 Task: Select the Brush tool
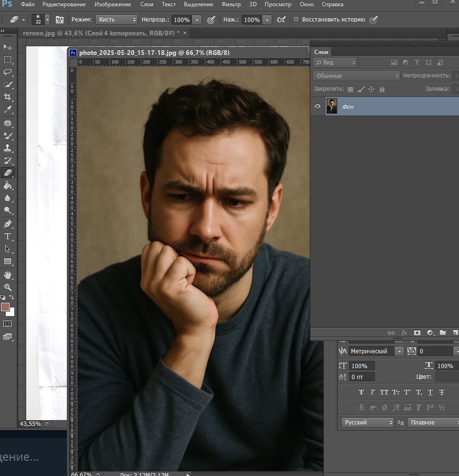[x=8, y=136]
